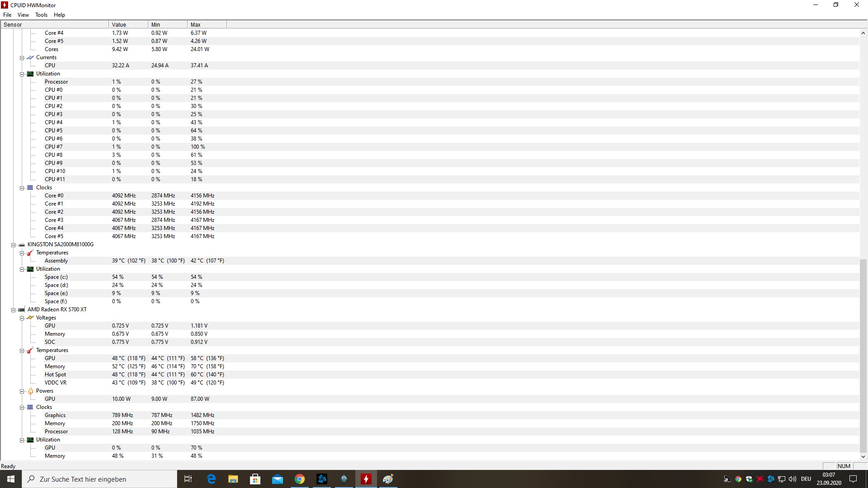The image size is (868, 488).
Task: Open File Explorer from the taskbar
Action: [x=233, y=479]
